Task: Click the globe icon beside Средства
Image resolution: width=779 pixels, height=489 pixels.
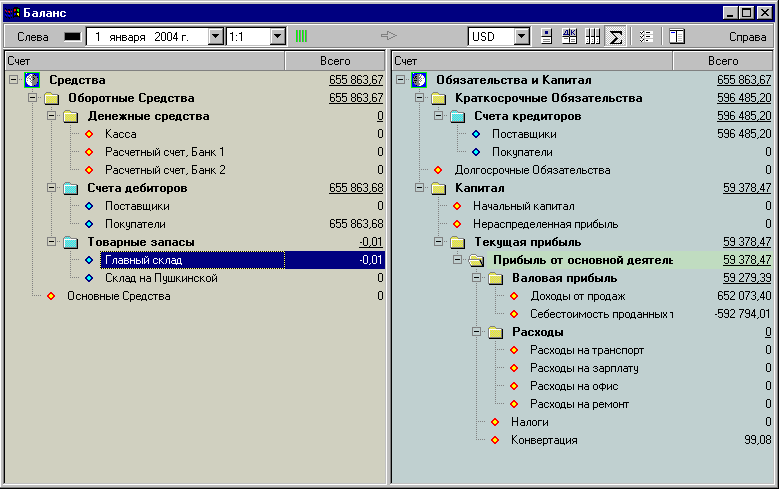Action: point(32,80)
